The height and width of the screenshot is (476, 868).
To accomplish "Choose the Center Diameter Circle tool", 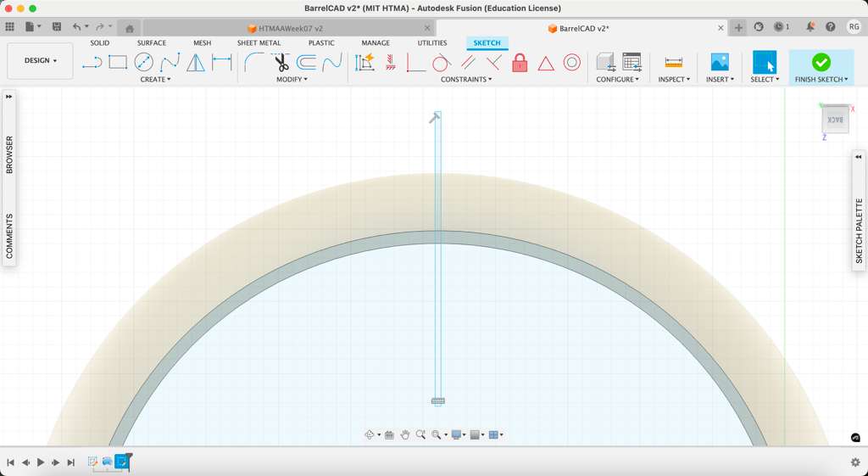I will pyautogui.click(x=144, y=62).
